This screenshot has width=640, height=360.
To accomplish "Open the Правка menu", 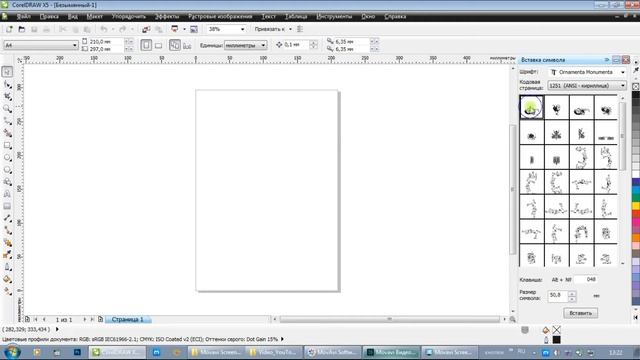I will [49, 16].
